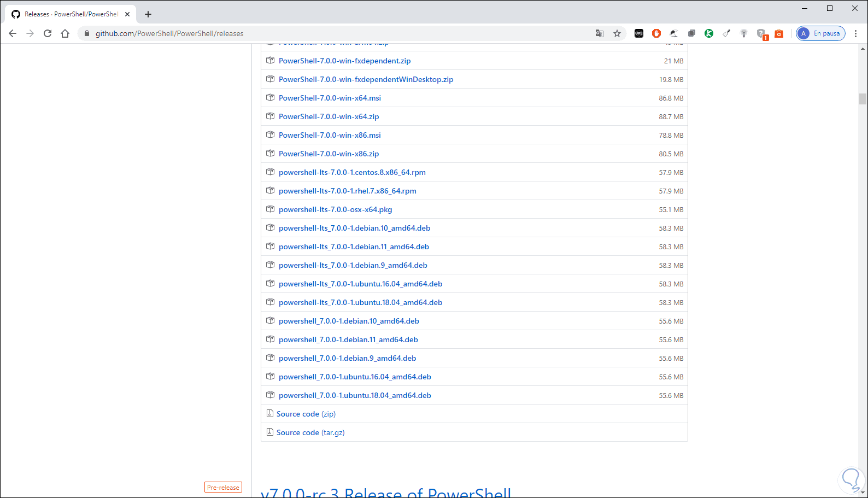Download the centos.8 x86_64 rpm package
868x498 pixels.
(352, 172)
